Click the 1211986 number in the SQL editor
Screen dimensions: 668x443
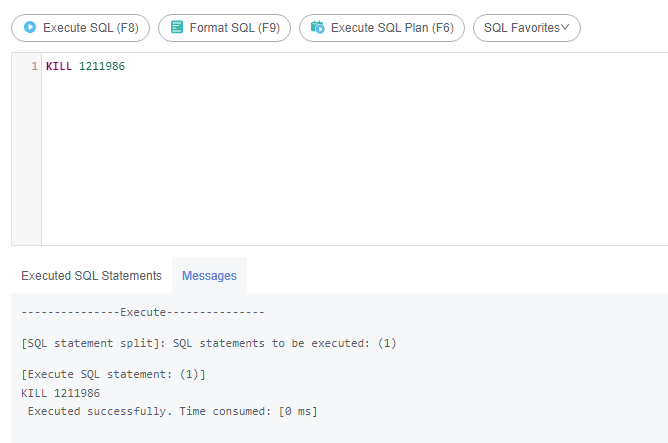(x=102, y=66)
